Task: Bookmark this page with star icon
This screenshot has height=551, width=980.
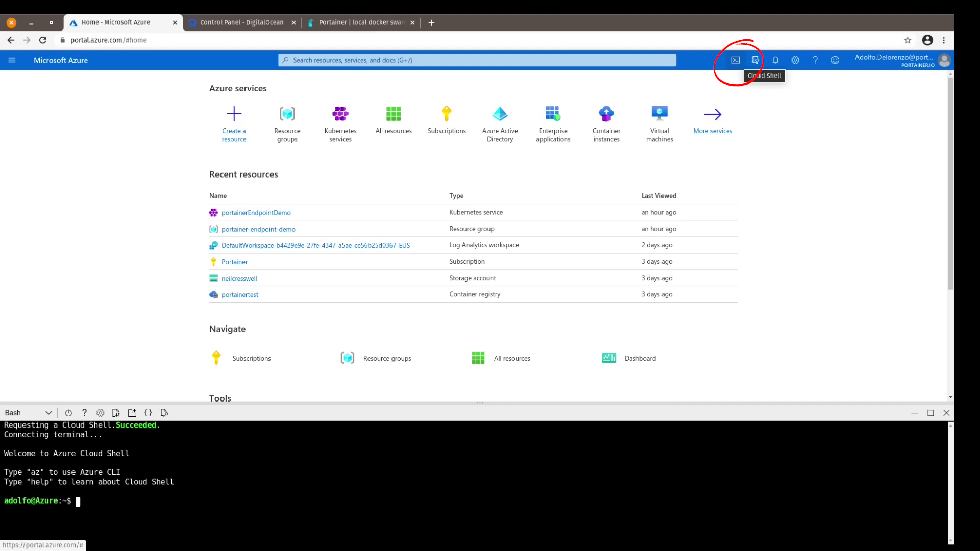Action: [x=908, y=40]
